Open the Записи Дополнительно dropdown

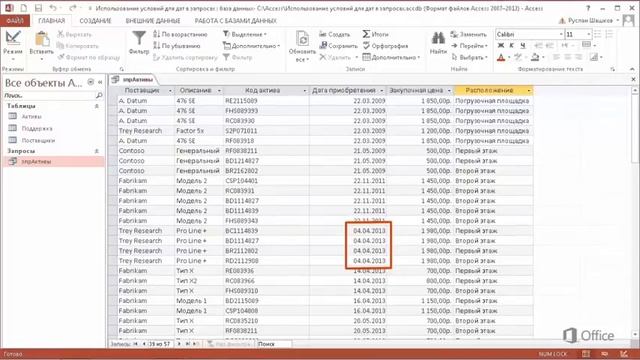(x=391, y=57)
